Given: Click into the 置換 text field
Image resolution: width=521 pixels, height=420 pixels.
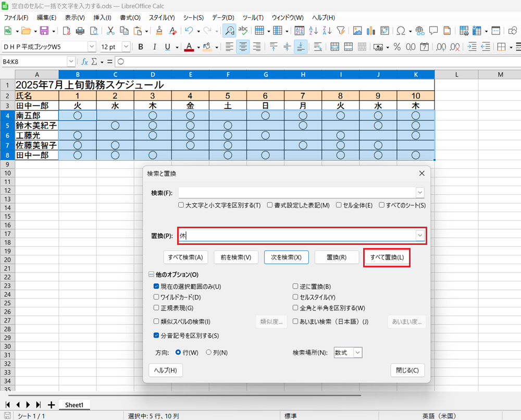Looking at the screenshot, I should point(297,236).
